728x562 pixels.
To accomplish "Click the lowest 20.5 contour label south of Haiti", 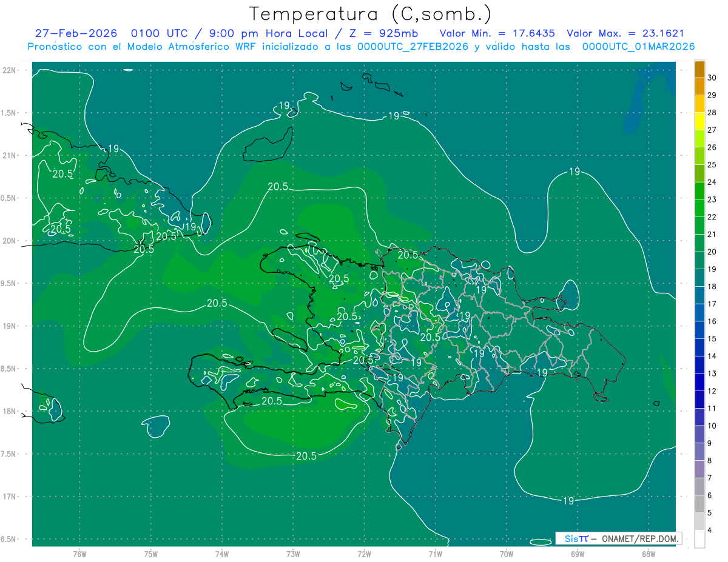I will pyautogui.click(x=306, y=456).
